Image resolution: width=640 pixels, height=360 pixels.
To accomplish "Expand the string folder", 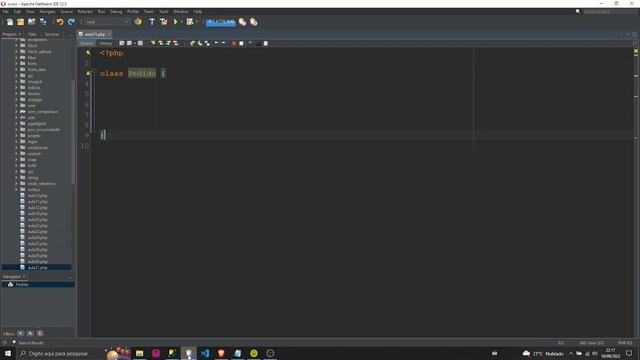I will pyautogui.click(x=16, y=178).
